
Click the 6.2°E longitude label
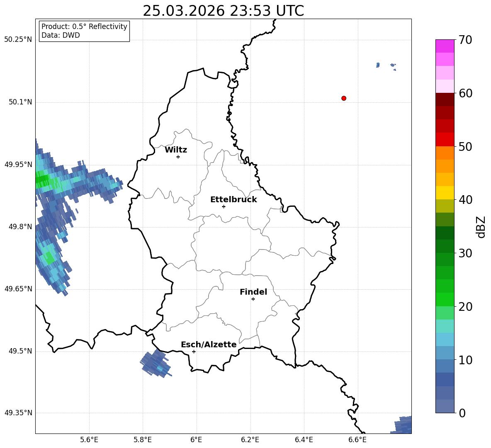pyautogui.click(x=250, y=440)
